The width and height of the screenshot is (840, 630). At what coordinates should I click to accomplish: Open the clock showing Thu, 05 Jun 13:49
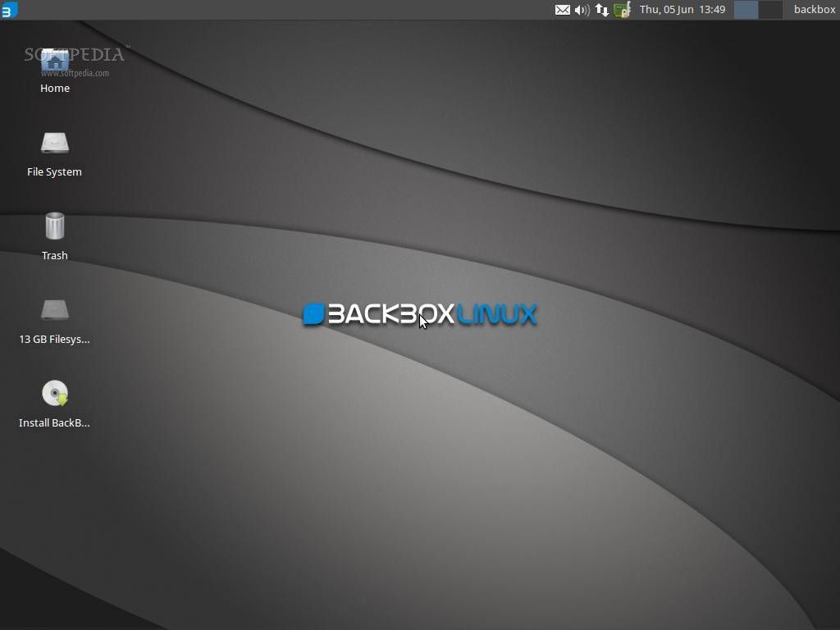coord(682,10)
